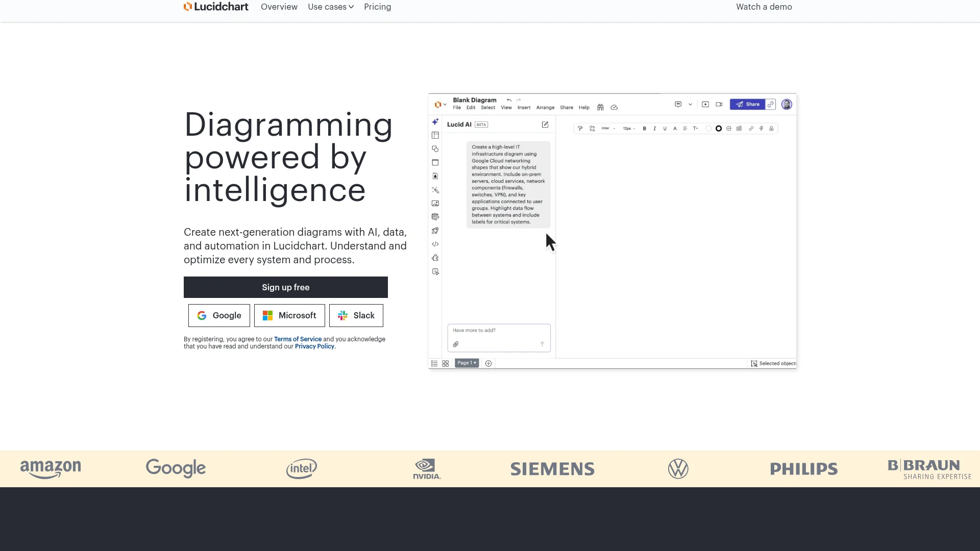
Task: Click the Lucidchart logo
Action: (x=216, y=7)
